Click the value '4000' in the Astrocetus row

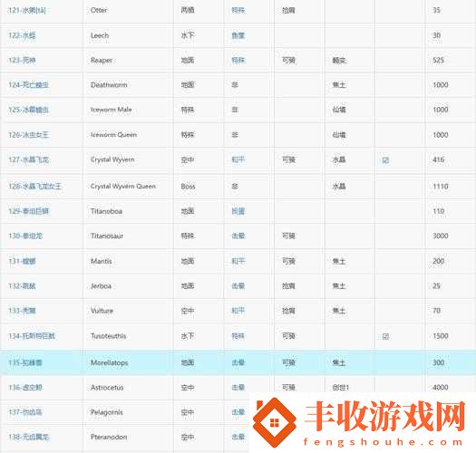(x=441, y=388)
